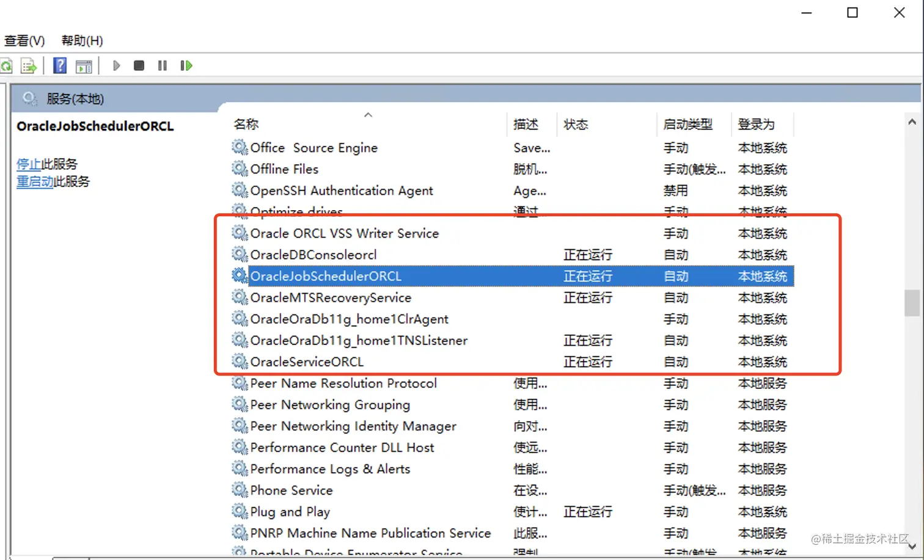
Task: Select the OracleMTSRecoveryService service
Action: coord(512,297)
